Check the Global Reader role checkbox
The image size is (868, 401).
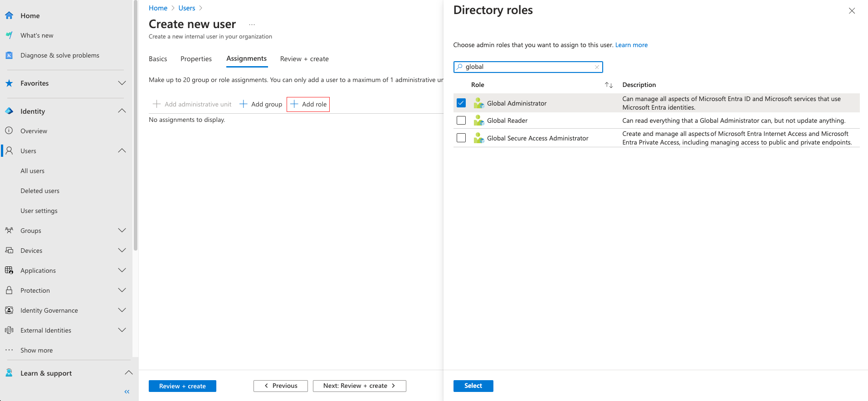[461, 121]
